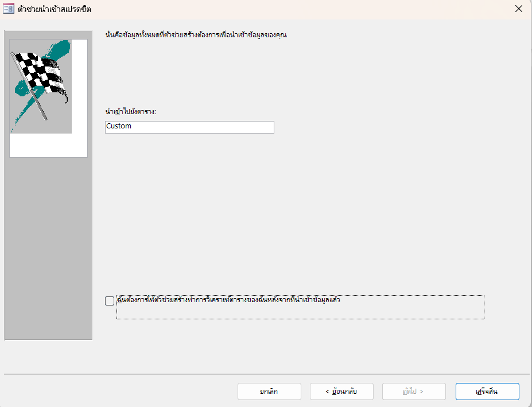Click empty space inside dotted focus rectangle
This screenshot has height=407, width=532.
[x=298, y=311]
